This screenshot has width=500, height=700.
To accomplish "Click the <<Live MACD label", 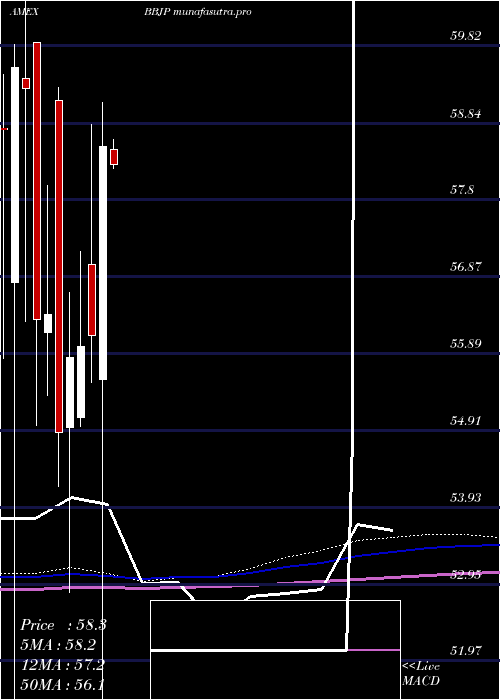I will pos(421,674).
